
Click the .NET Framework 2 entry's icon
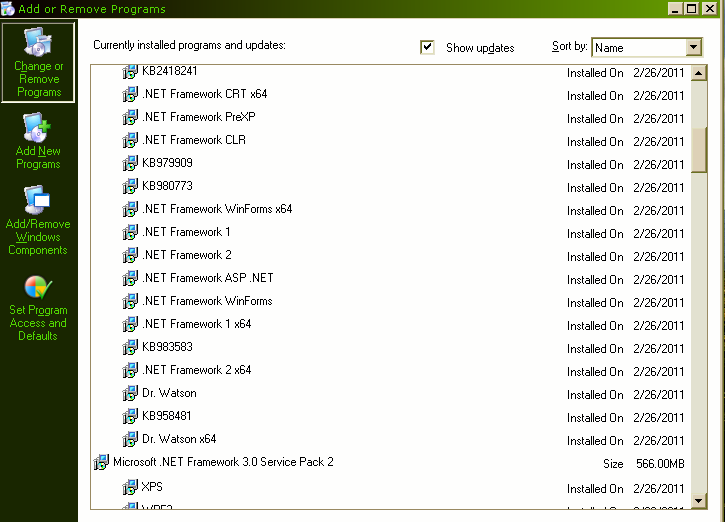130,255
